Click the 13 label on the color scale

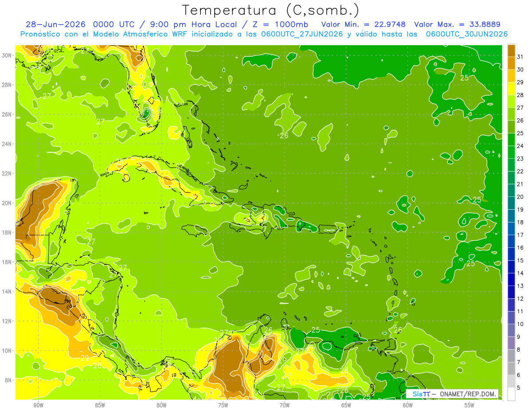tap(520, 286)
